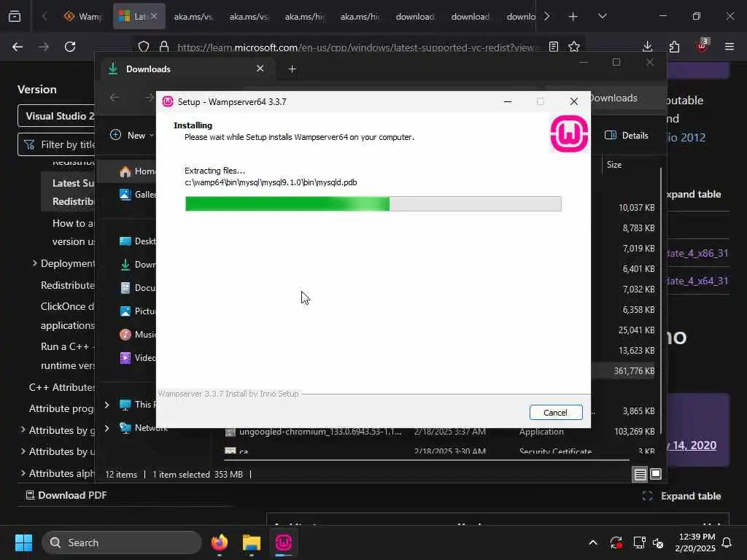
Task: Click the installation progress bar
Action: [373, 204]
